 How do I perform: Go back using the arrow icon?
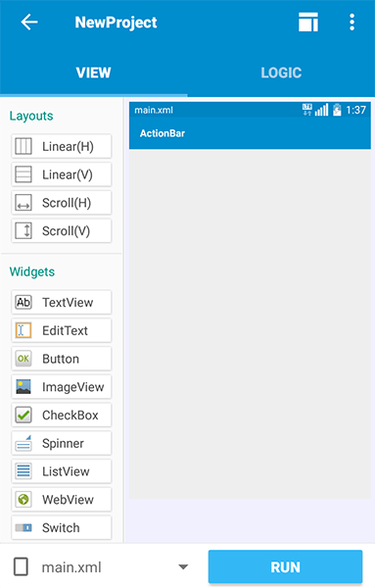click(x=29, y=23)
